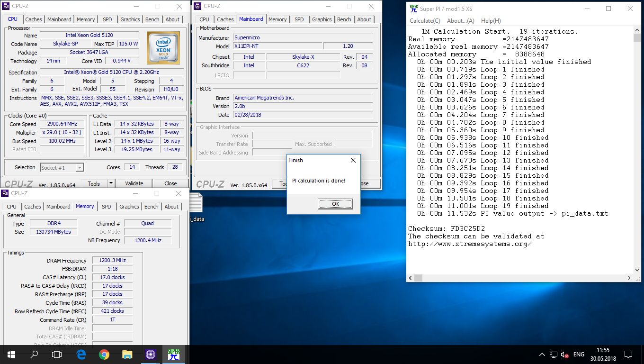644x364 pixels.
Task: Switch to Memory tab in CPU window
Action: click(x=86, y=19)
